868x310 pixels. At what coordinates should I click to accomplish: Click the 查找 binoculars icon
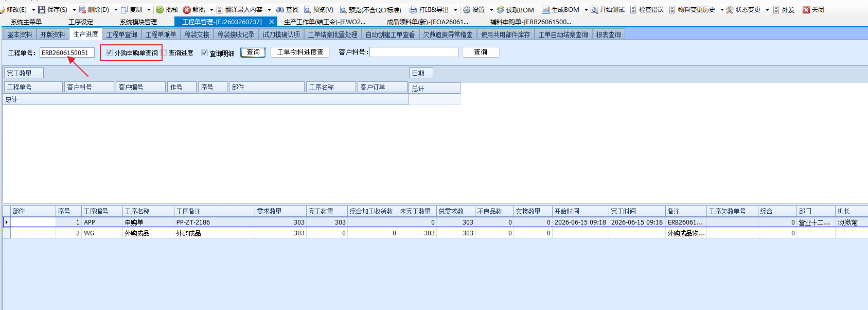point(280,10)
